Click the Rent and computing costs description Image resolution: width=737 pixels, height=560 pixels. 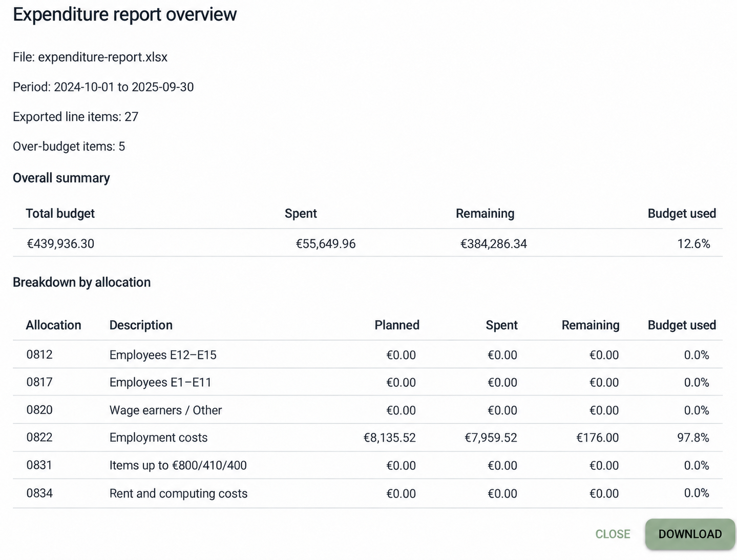point(178,494)
